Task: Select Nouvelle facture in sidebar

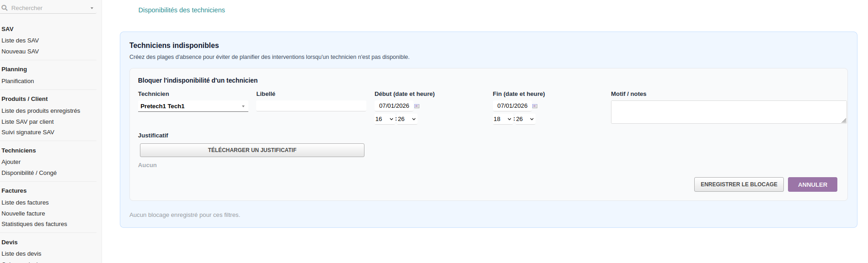Action: [23, 214]
